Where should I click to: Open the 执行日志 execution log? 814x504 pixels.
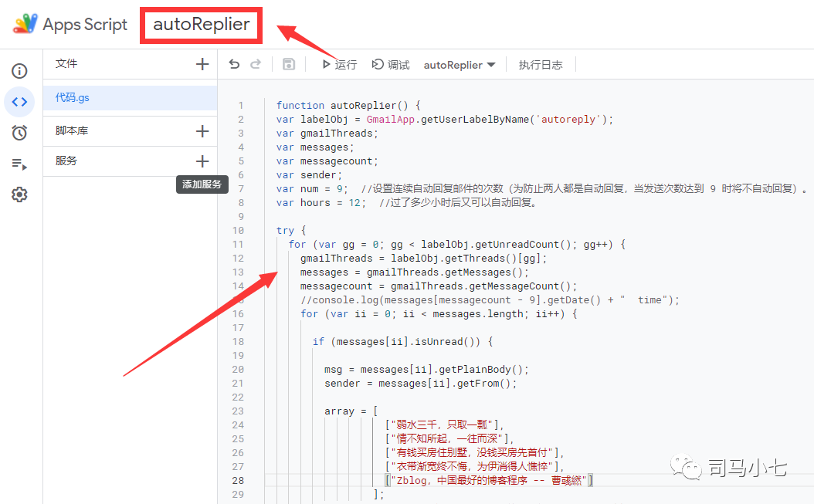[541, 65]
